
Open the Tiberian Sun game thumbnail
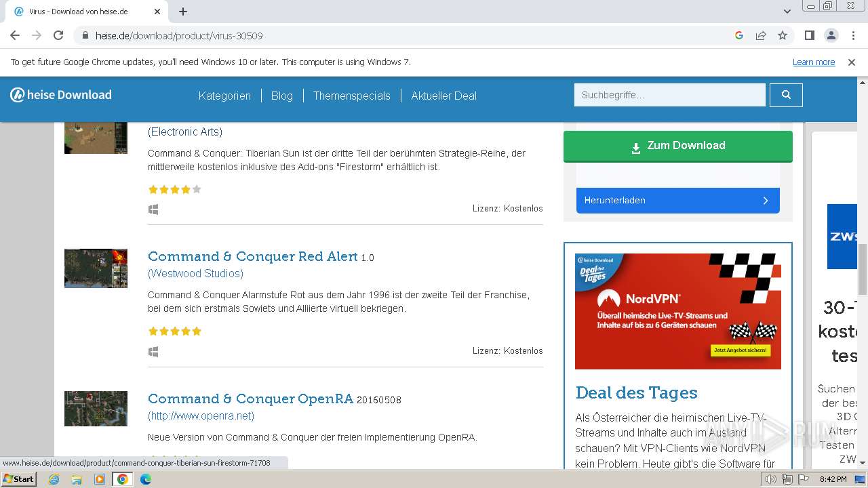(96, 138)
